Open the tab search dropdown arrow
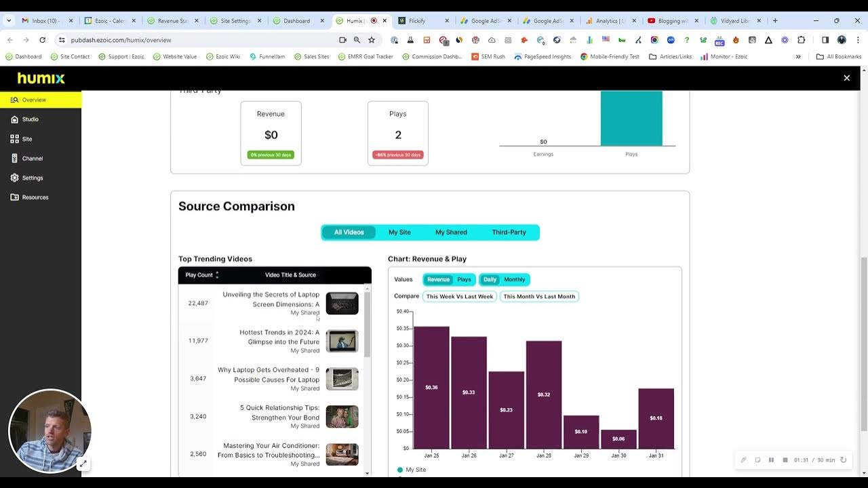The height and width of the screenshot is (488, 868). pyautogui.click(x=9, y=21)
